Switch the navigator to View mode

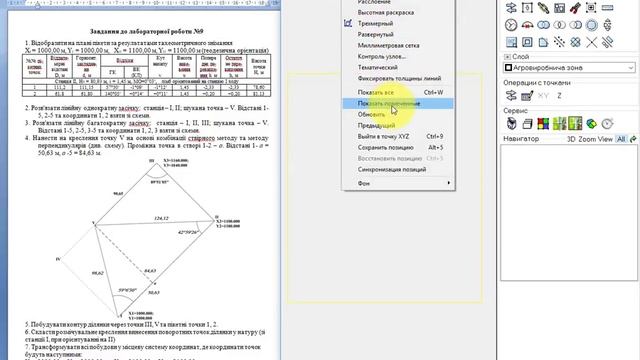[605, 139]
